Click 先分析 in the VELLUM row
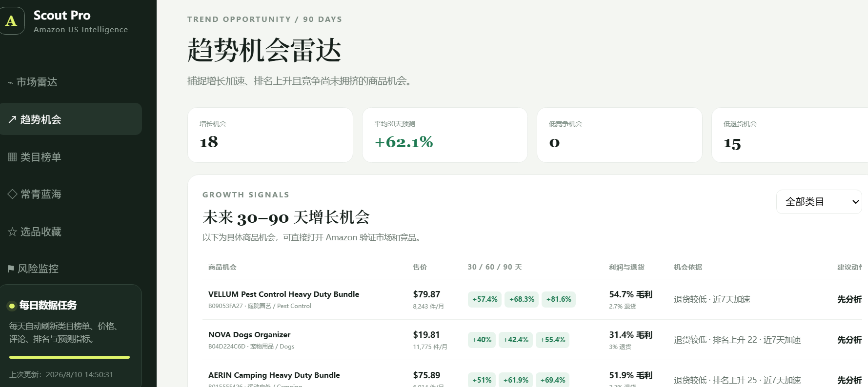The width and height of the screenshot is (868, 387). click(849, 299)
